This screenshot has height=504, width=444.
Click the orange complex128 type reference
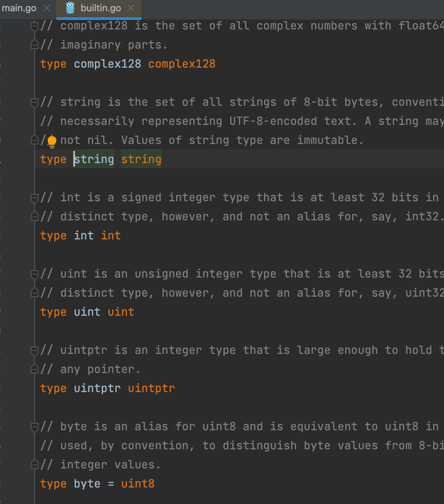click(x=182, y=64)
